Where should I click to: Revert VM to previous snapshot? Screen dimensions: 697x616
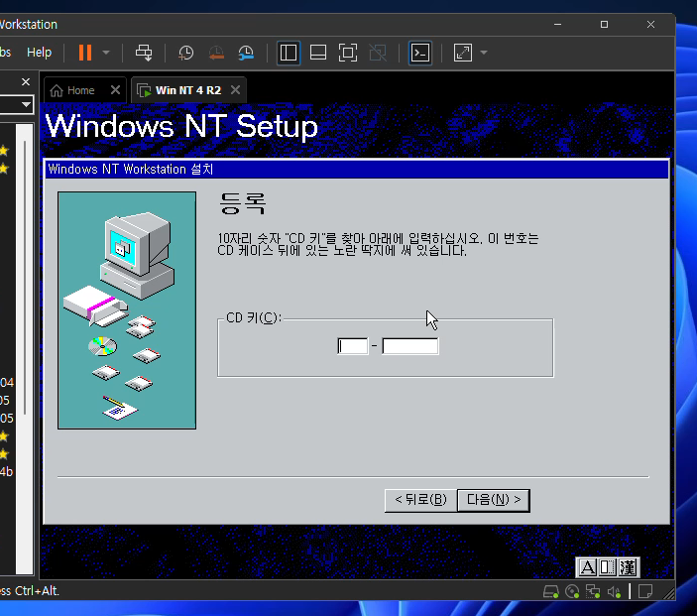[216, 53]
